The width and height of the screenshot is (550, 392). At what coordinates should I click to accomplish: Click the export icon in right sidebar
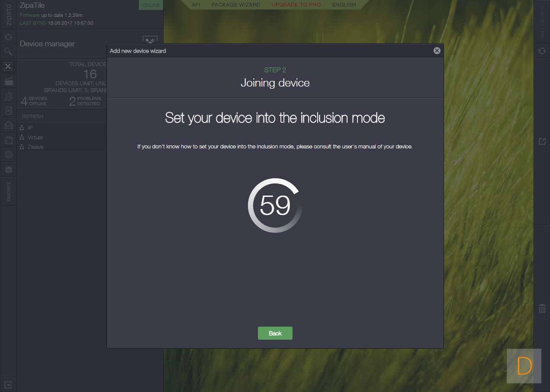click(542, 141)
